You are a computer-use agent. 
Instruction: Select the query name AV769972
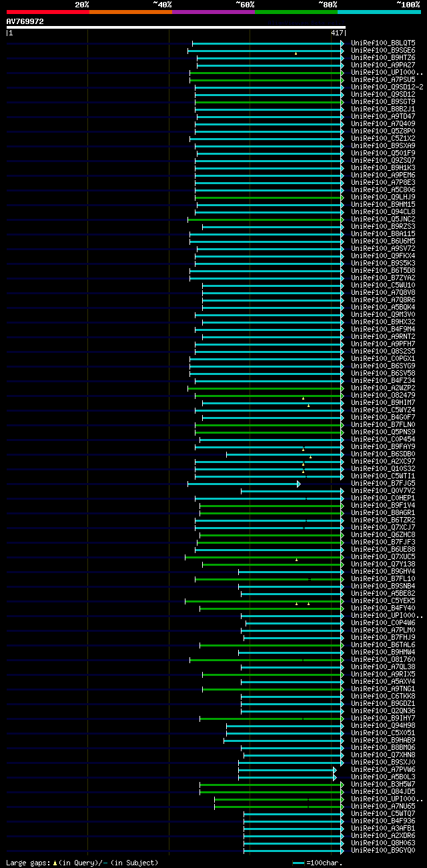[x=25, y=21]
